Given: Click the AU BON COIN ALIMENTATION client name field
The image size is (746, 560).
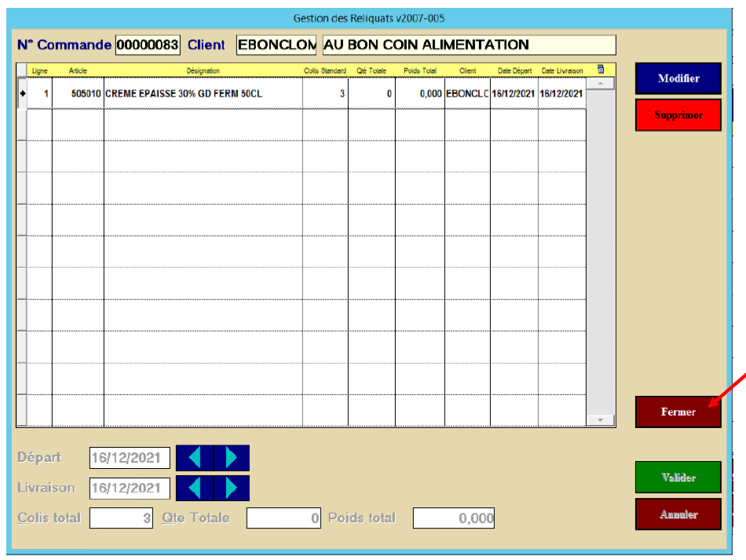Looking at the screenshot, I should 469,46.
